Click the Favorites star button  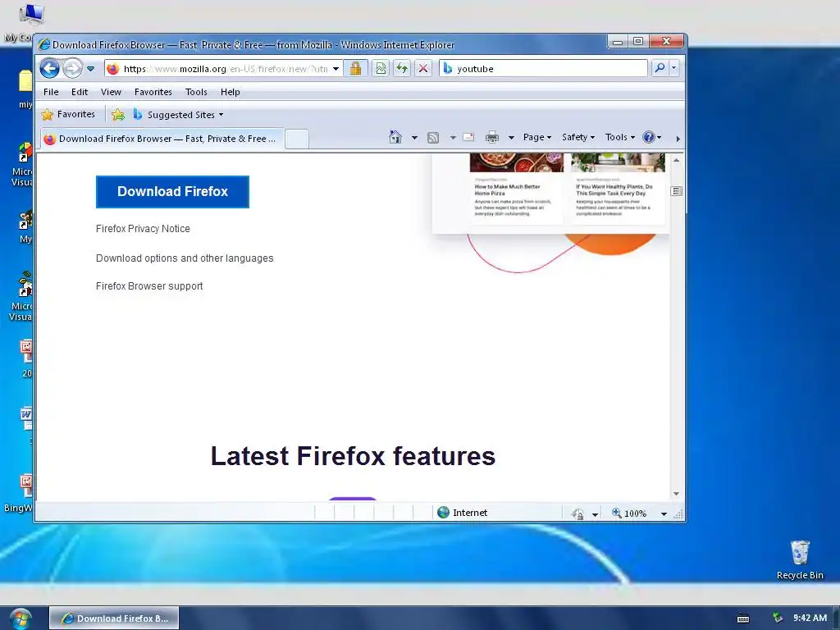coord(69,114)
